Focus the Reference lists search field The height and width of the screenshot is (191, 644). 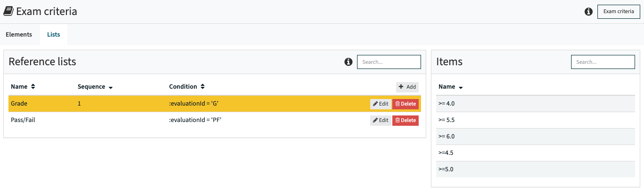pos(389,62)
